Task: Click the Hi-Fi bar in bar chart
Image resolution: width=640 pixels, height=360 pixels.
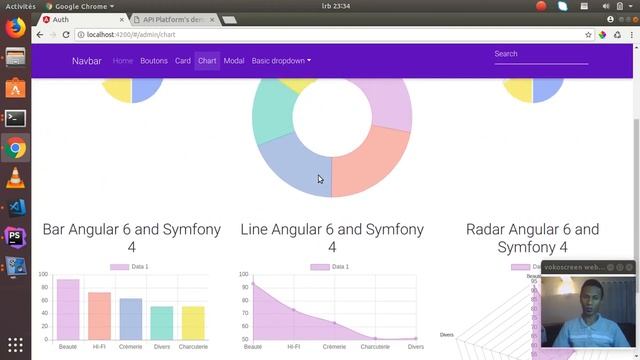Action: pos(99,316)
